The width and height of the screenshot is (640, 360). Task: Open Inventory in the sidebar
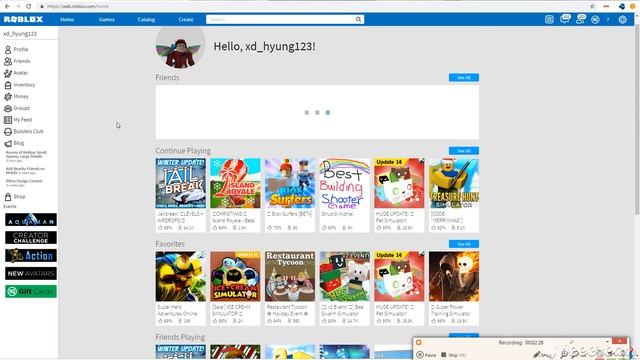pyautogui.click(x=20, y=85)
